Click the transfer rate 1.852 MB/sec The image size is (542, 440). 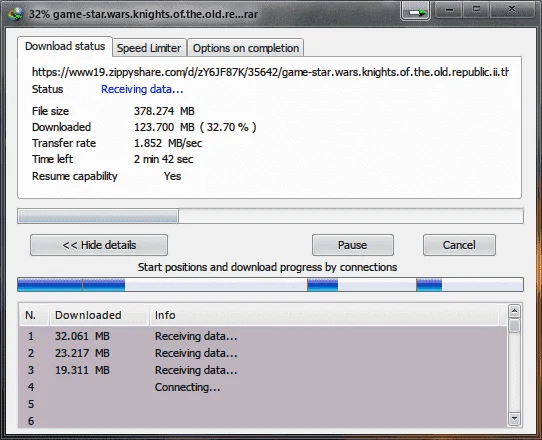coord(168,143)
